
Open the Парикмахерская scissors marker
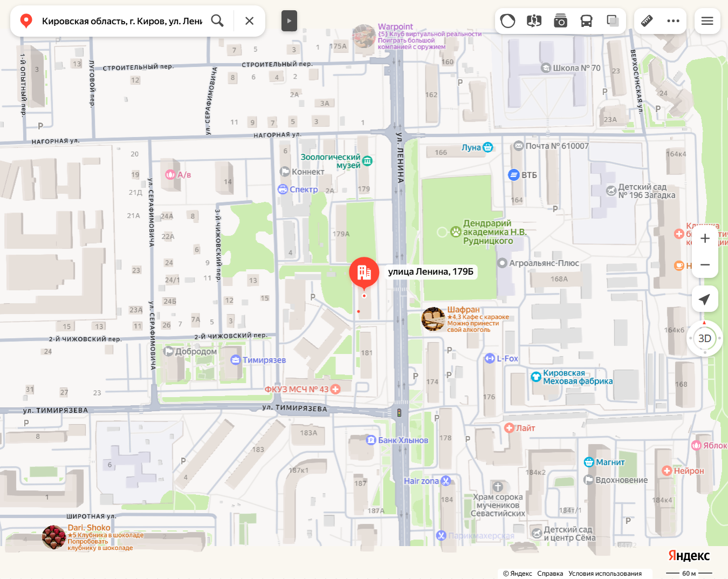tap(441, 535)
